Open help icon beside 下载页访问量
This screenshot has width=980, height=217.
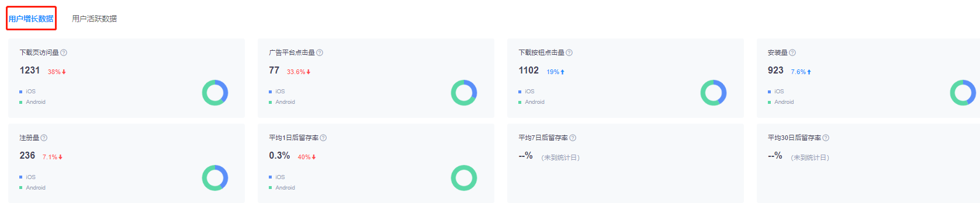pyautogui.click(x=64, y=52)
